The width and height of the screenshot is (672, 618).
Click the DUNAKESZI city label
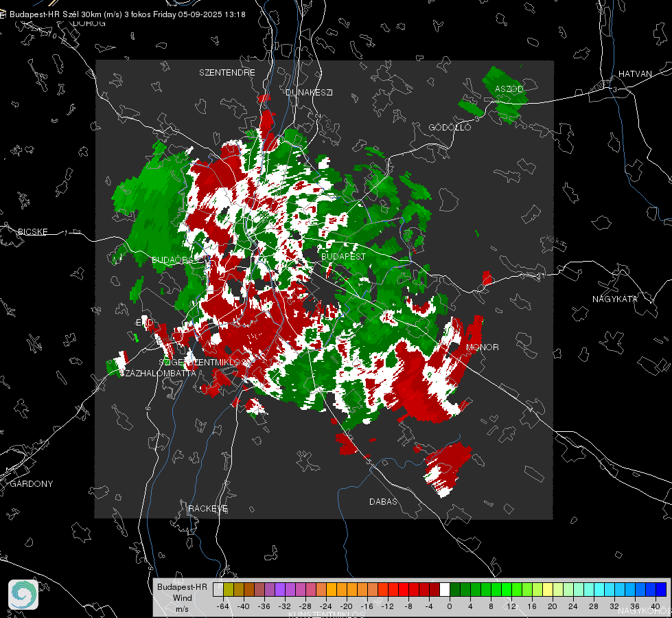click(x=309, y=92)
